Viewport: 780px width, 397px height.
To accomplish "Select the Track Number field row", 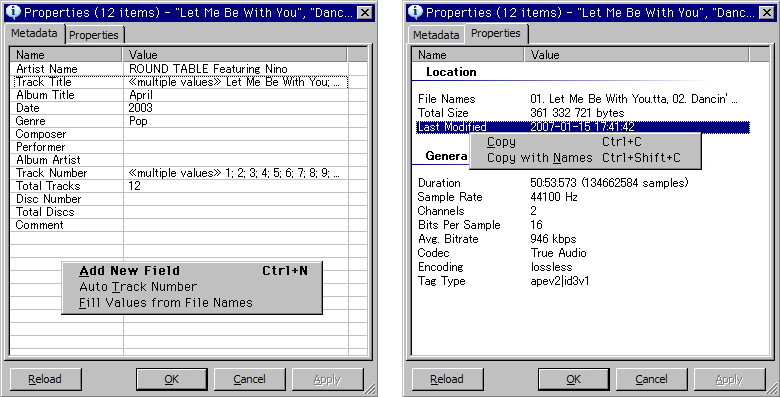I will pos(179,173).
